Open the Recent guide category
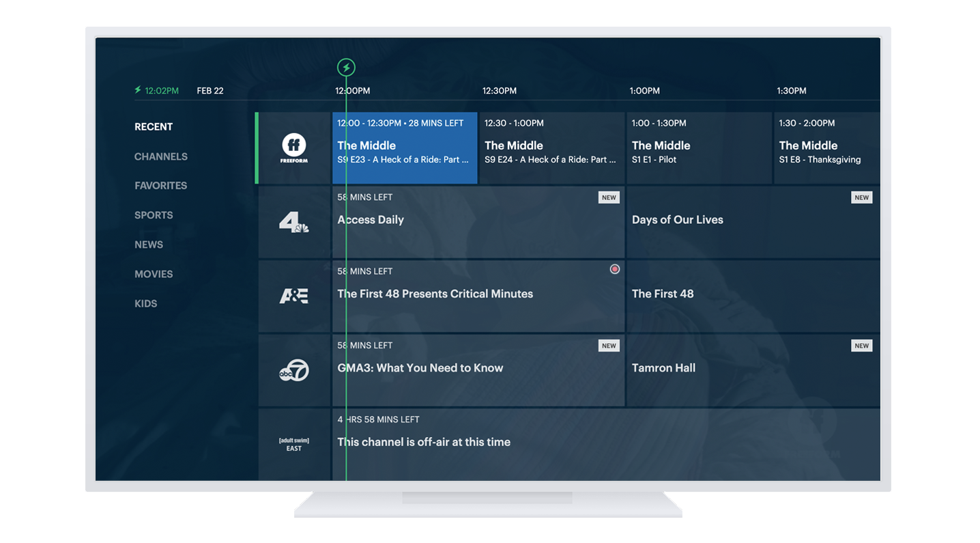This screenshot has width=980, height=543. 154,127
